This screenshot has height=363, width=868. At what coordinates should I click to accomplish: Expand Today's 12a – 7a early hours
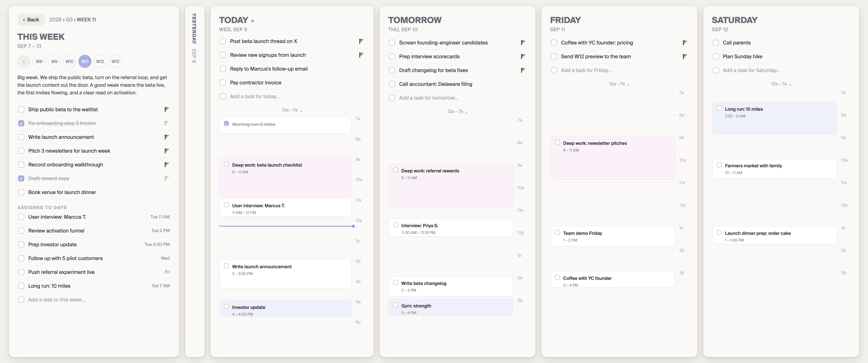coord(292,110)
